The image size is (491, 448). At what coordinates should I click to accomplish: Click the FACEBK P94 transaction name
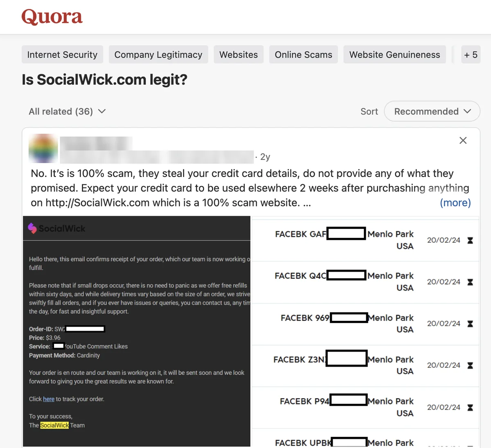[x=305, y=401]
